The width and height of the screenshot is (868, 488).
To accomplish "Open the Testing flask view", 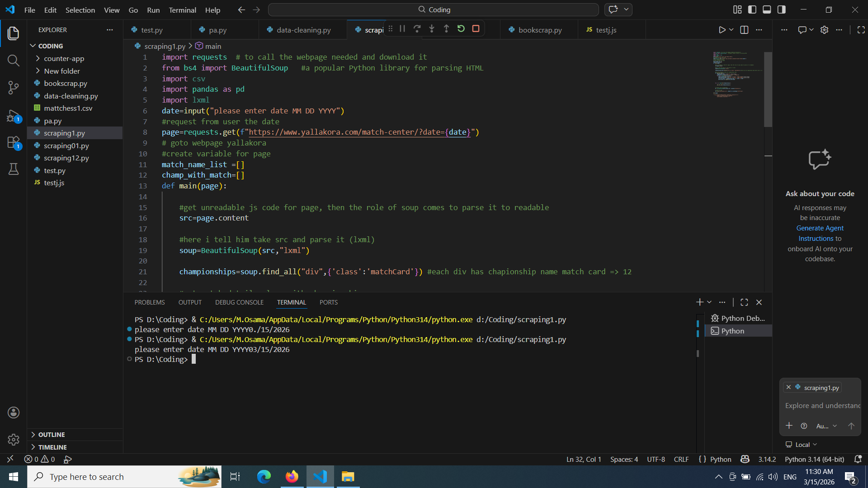I will 14,169.
